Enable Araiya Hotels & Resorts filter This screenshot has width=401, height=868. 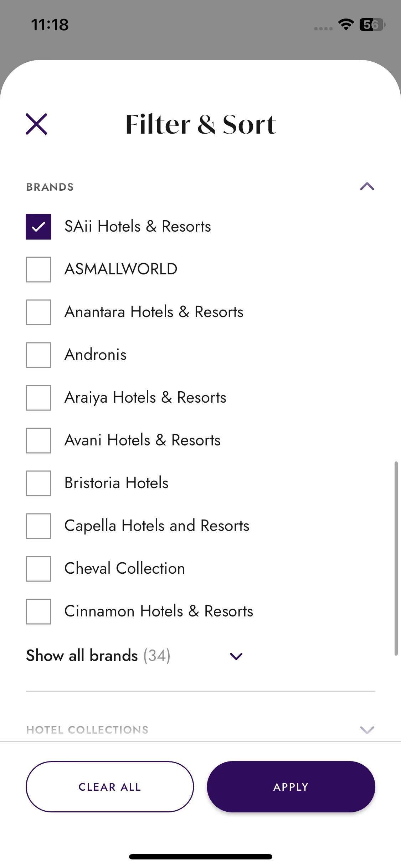coord(38,398)
